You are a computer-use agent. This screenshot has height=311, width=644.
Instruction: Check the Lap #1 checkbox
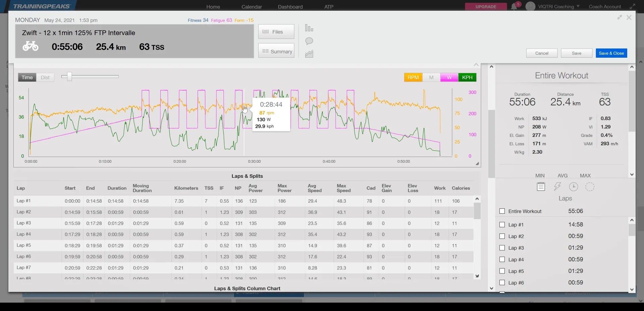(502, 224)
